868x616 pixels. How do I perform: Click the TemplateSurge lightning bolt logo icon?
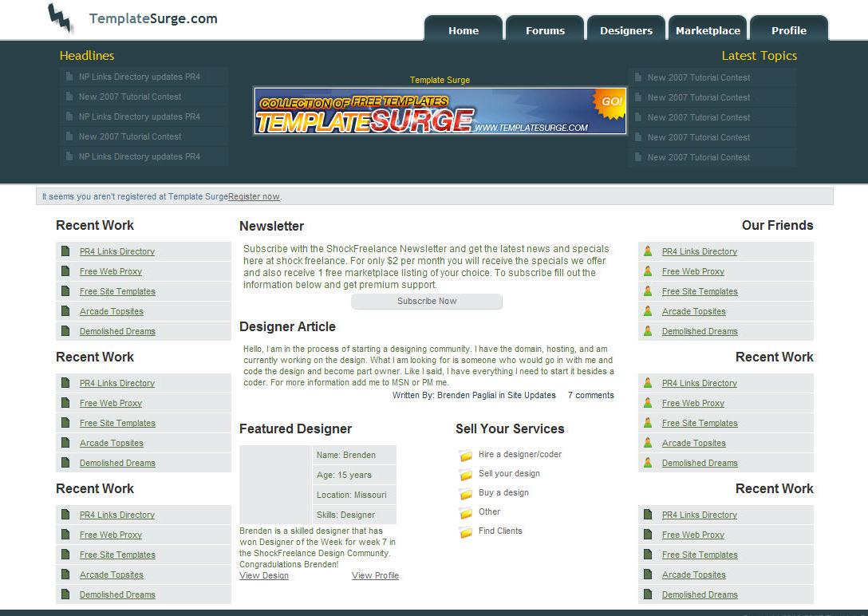coord(61,18)
